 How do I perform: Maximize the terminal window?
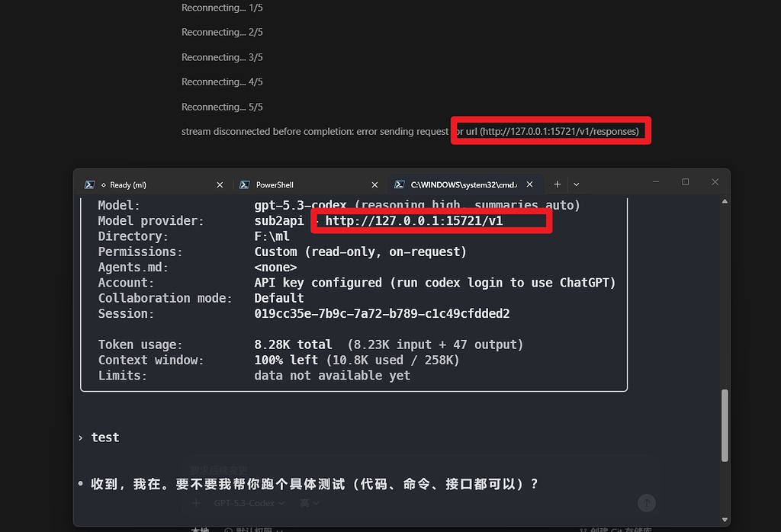tap(686, 182)
